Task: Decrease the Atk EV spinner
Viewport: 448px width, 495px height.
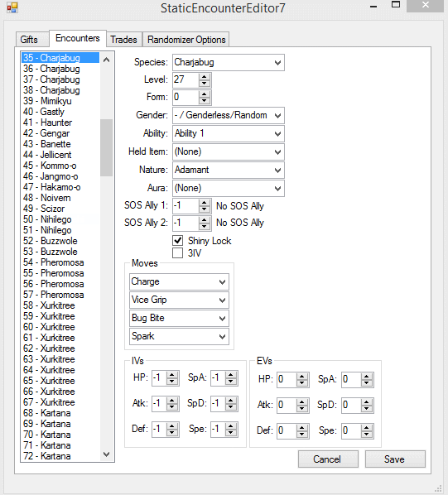Action: [301, 409]
